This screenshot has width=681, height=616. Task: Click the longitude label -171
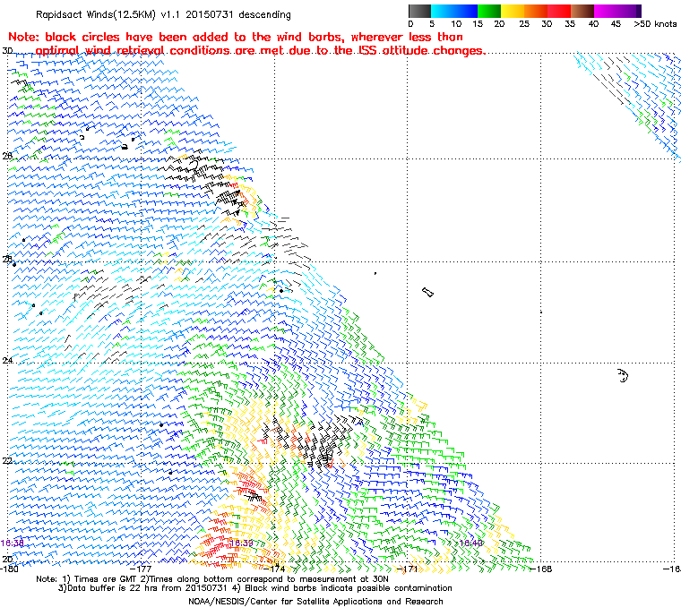(408, 569)
